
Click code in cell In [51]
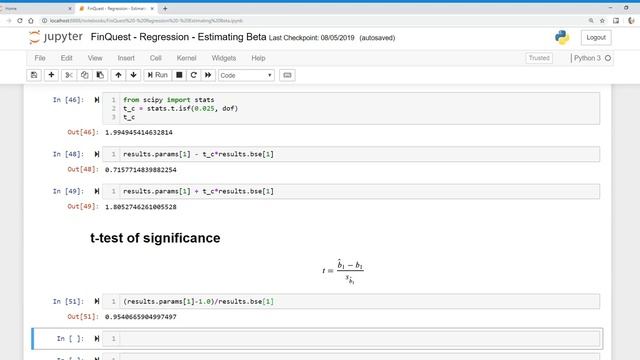pos(198,302)
